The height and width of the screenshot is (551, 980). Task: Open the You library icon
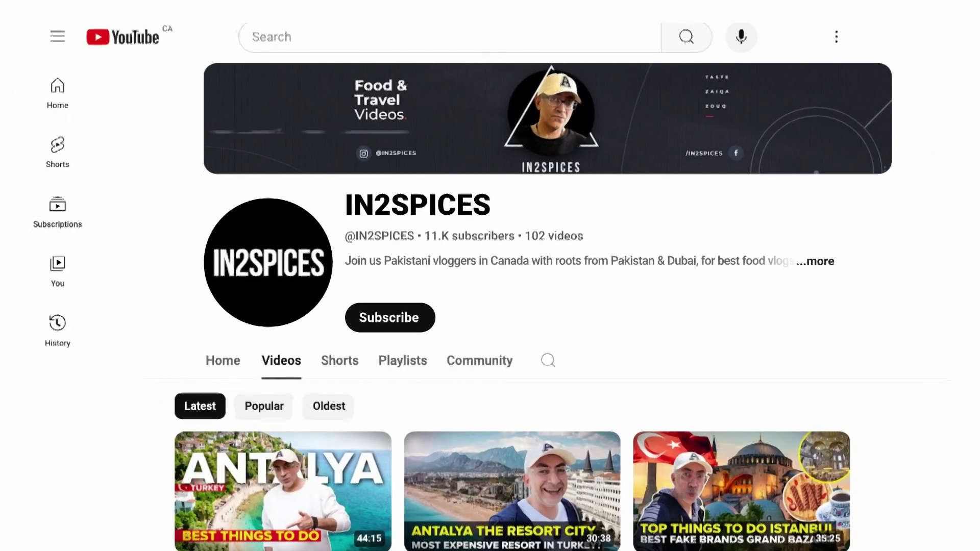[x=57, y=271]
